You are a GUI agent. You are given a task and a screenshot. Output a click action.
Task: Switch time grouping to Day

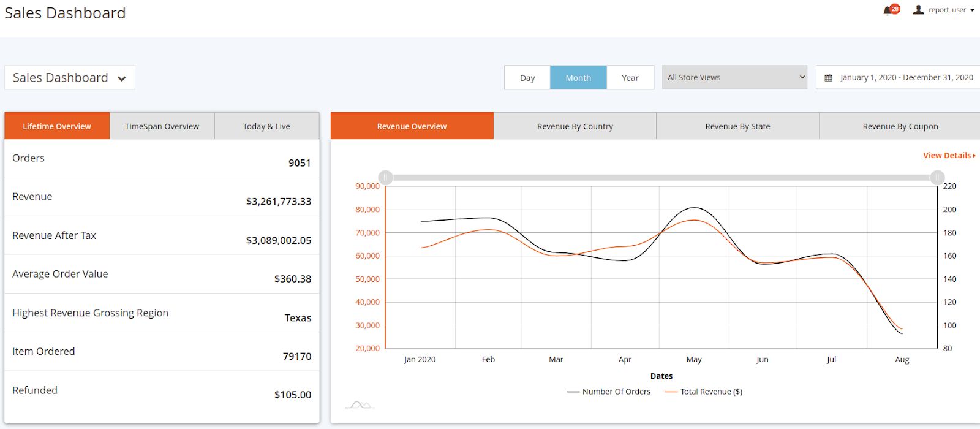pos(527,78)
